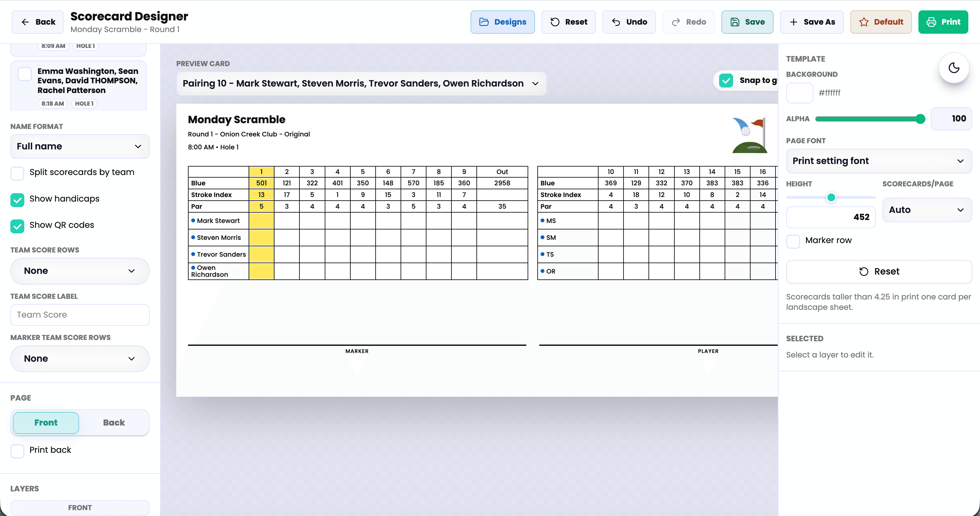Screen dimensions: 980x516
Task: Click the #ffffff hex value text
Action: coord(829,93)
